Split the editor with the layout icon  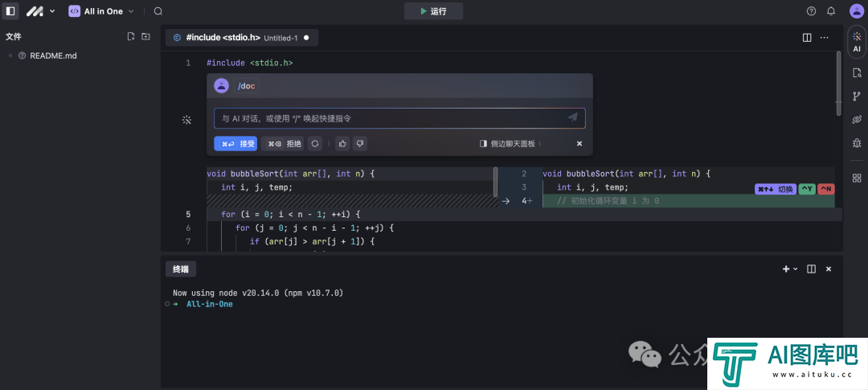pos(807,38)
